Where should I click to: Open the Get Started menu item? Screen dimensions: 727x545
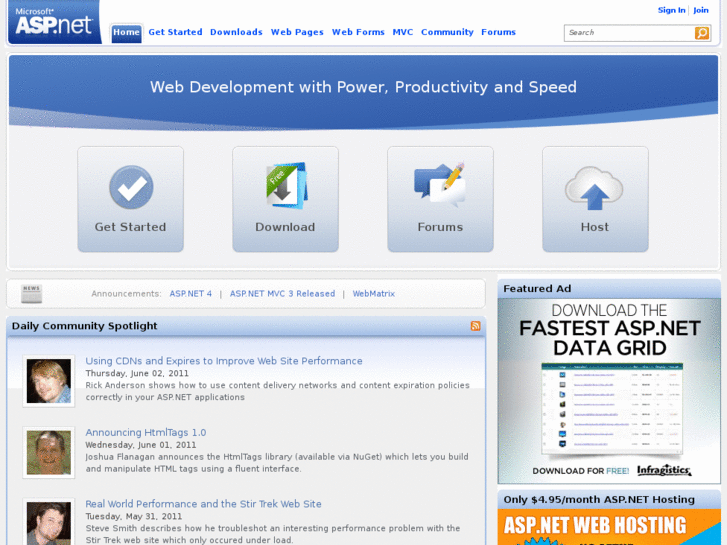[175, 32]
